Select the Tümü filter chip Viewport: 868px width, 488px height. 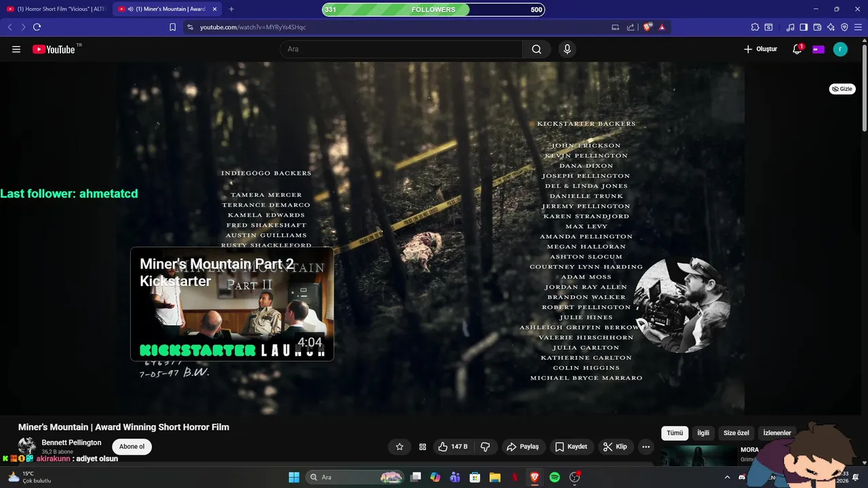tap(675, 433)
